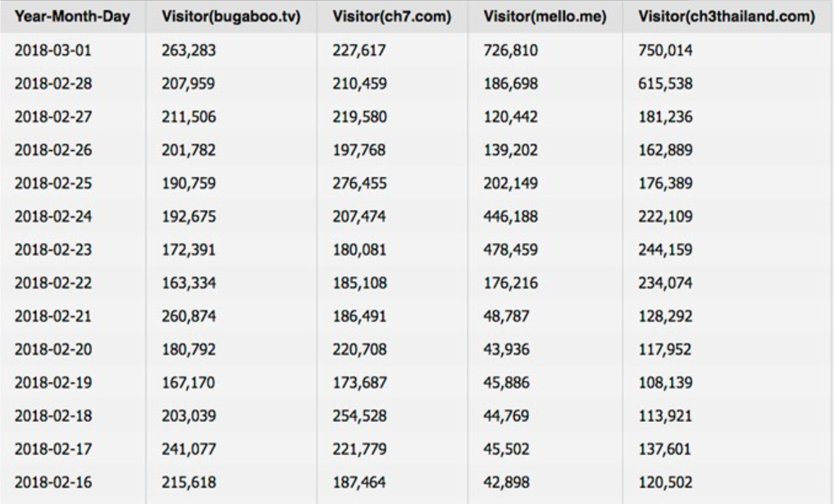Select the 254,528 ch7.com value
Screen dimensions: 839x504
pos(359,415)
